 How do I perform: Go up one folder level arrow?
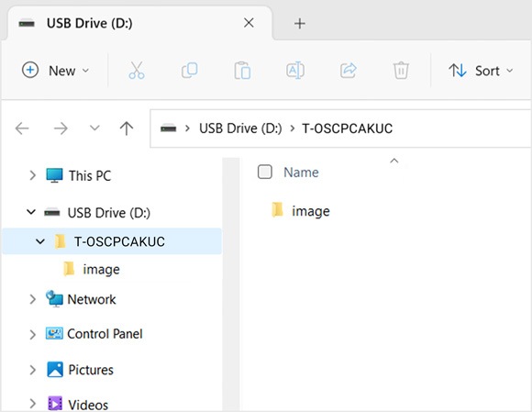pos(127,128)
